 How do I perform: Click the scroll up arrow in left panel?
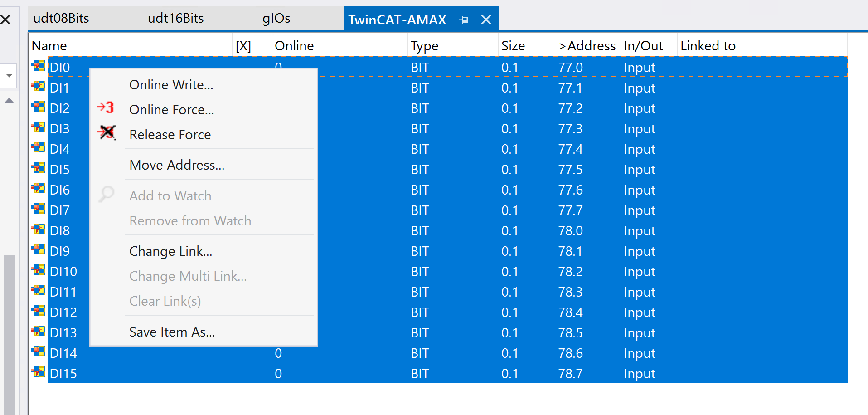coord(9,101)
